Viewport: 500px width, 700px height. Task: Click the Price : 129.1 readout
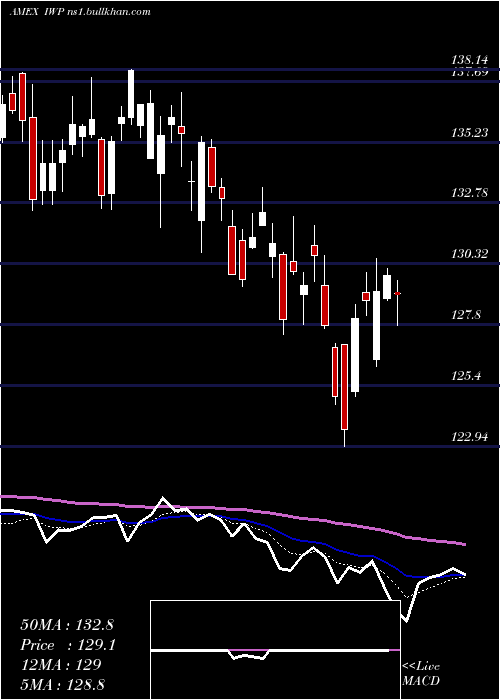tap(67, 645)
